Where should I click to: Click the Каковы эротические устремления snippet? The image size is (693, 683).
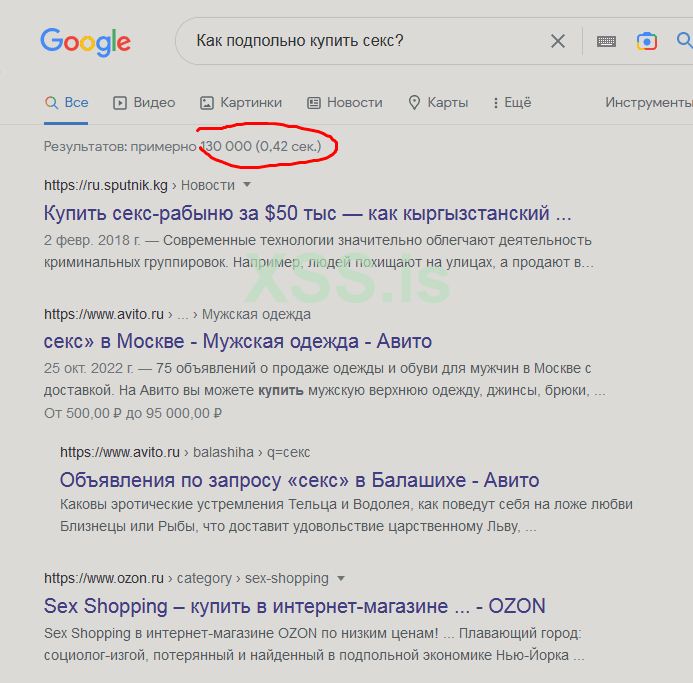pos(346,515)
